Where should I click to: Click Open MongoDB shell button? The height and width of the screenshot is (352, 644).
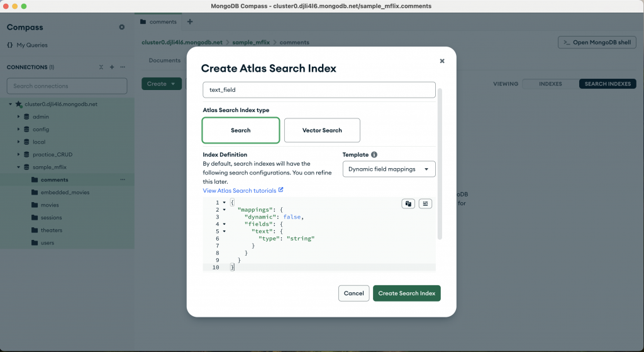click(x=597, y=42)
